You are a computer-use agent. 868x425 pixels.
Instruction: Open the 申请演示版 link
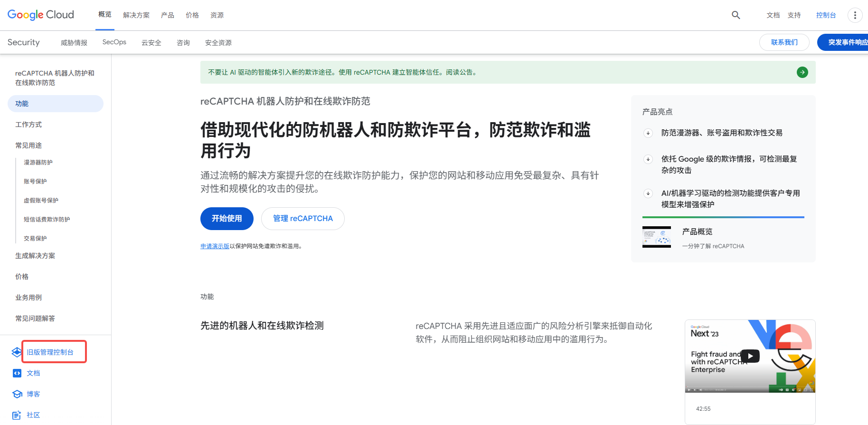coord(215,246)
